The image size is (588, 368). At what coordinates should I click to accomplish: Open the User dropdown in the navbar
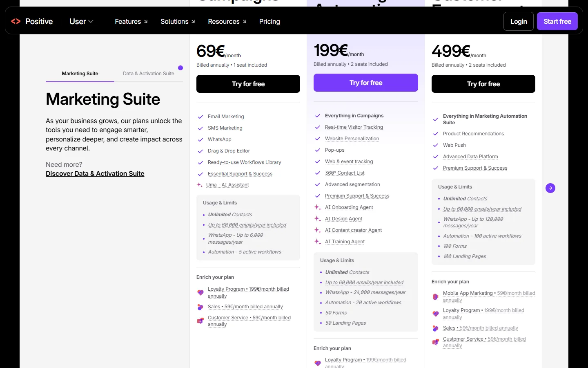pyautogui.click(x=81, y=21)
